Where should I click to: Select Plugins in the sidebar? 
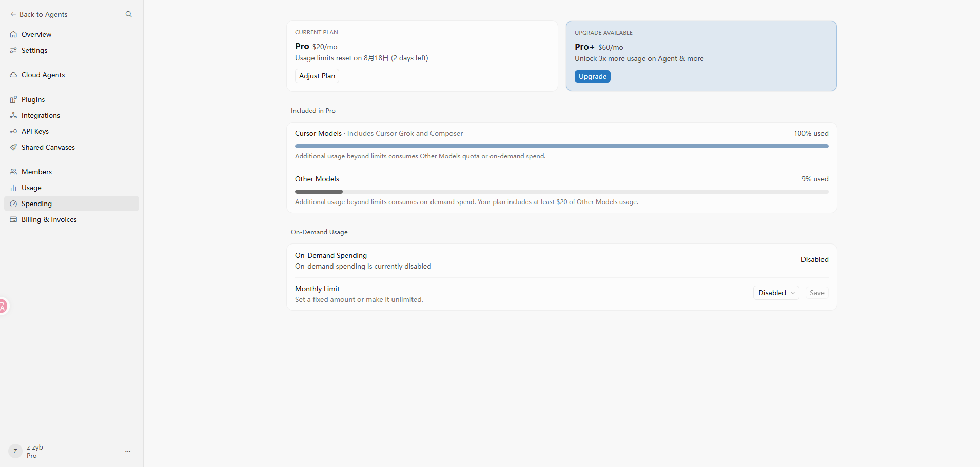click(71, 99)
